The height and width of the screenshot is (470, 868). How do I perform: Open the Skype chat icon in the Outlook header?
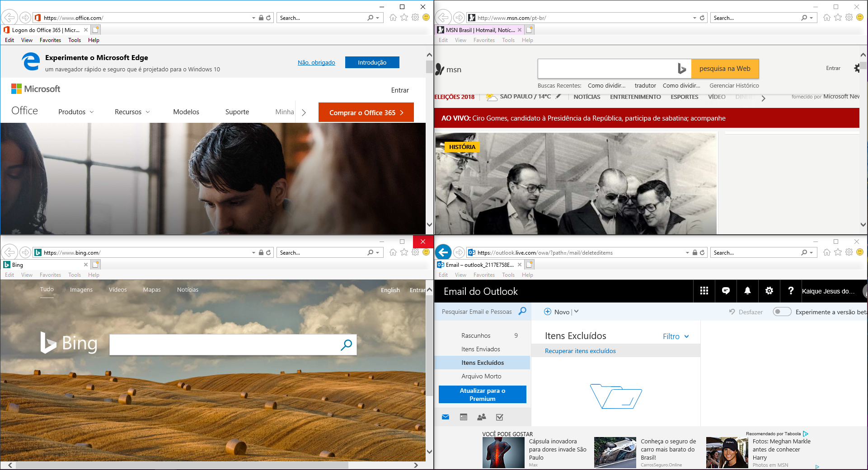point(726,291)
